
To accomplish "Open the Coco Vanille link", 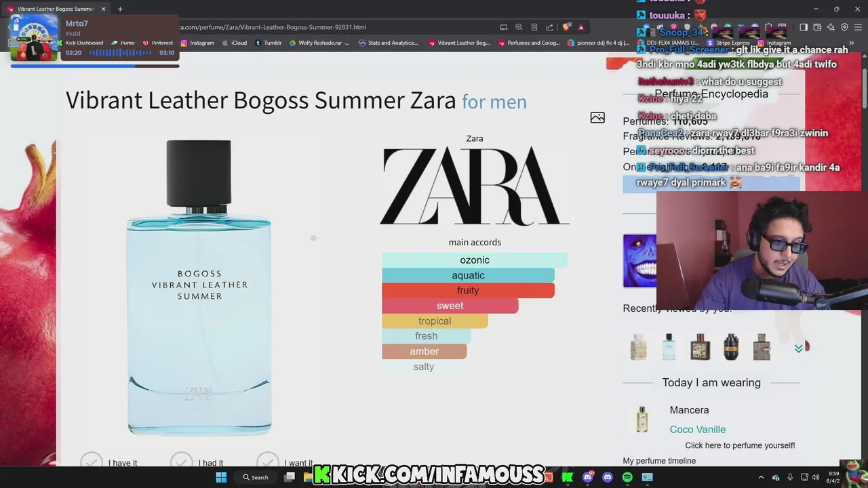I will (x=698, y=429).
